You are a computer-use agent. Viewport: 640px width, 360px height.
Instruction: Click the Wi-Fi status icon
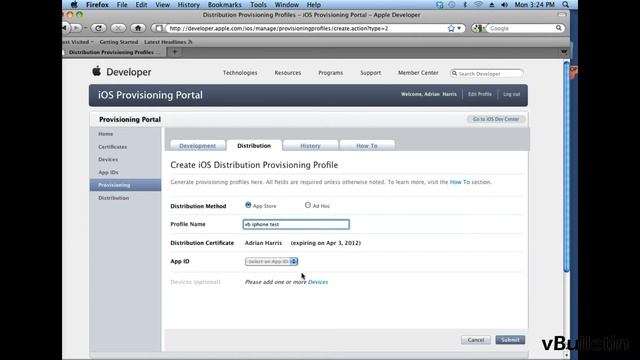pos(478,4)
